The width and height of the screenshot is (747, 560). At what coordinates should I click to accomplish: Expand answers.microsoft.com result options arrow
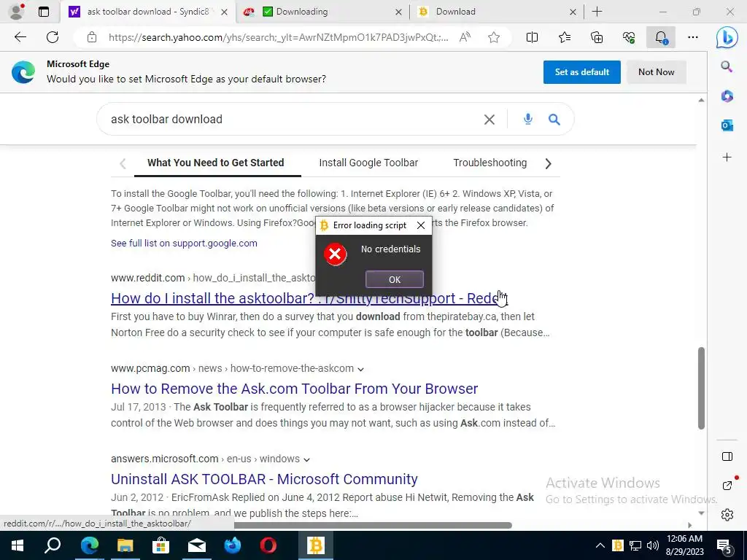pyautogui.click(x=307, y=459)
